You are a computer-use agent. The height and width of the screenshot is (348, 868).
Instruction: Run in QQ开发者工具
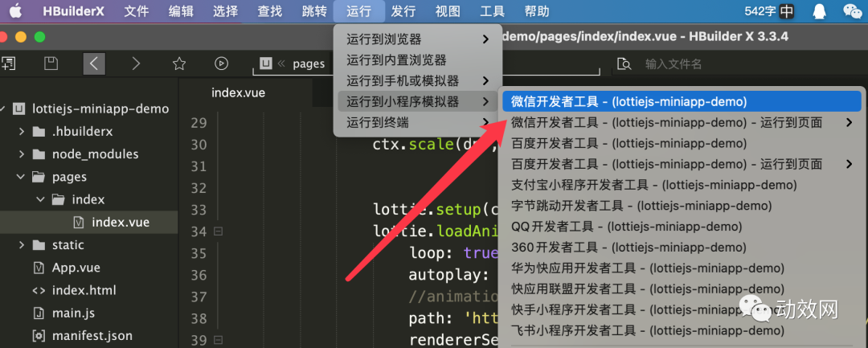click(x=682, y=227)
